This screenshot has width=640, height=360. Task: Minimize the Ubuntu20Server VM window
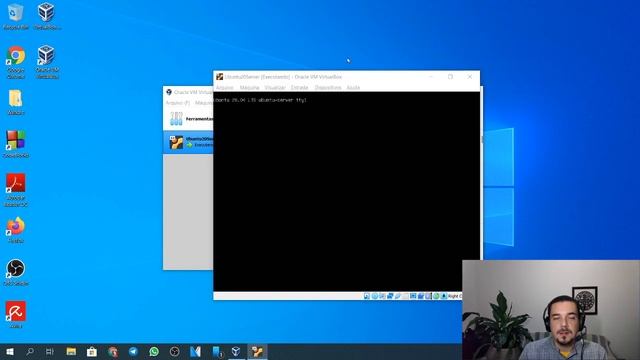[431, 77]
